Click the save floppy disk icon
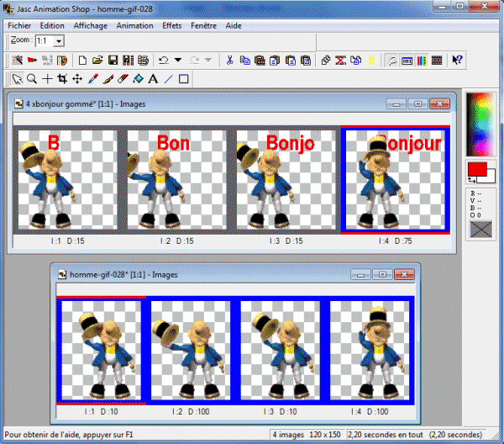Viewport: 504px width, 444px height. click(113, 61)
